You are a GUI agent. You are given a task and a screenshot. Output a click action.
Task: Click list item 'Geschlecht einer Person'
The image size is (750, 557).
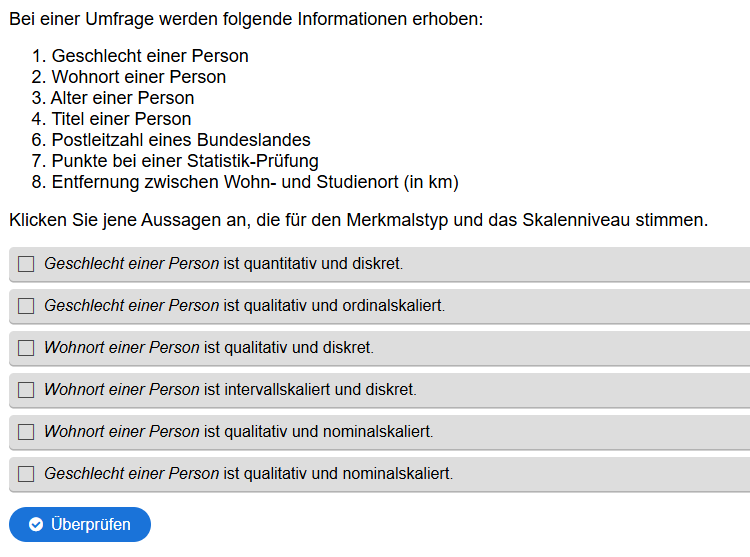(149, 56)
